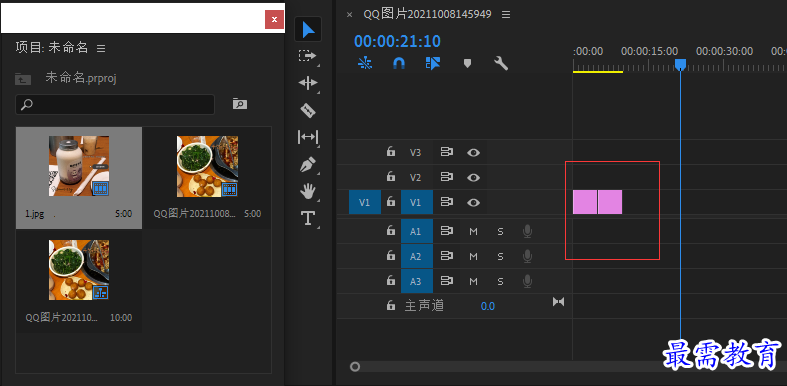Screen dimensions: 787x386
Task: Select the QQ图片20211008145949 sequence tab
Action: (x=427, y=14)
